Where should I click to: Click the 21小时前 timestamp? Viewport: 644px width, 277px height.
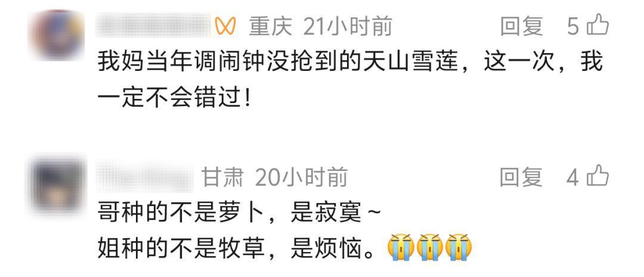point(348,27)
